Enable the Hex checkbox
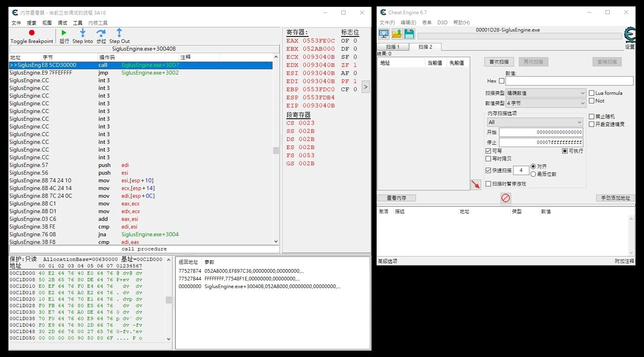644x357 pixels. 501,81
